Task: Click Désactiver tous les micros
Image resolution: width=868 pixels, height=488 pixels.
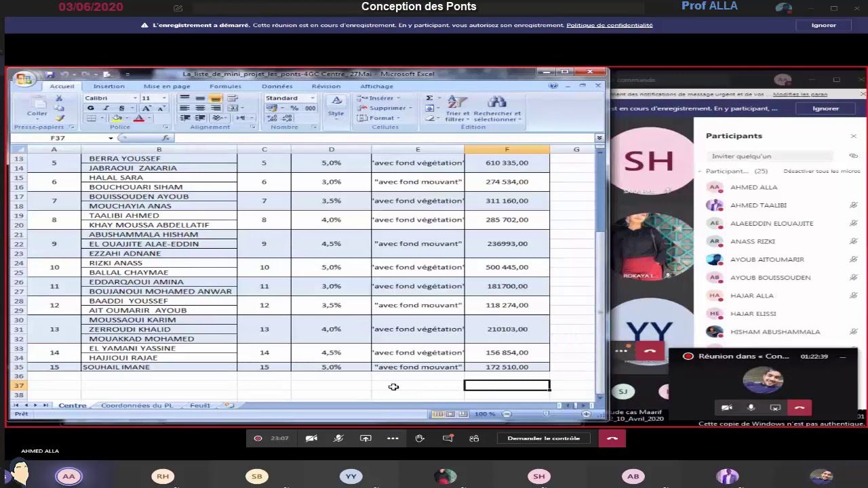Action: point(822,171)
